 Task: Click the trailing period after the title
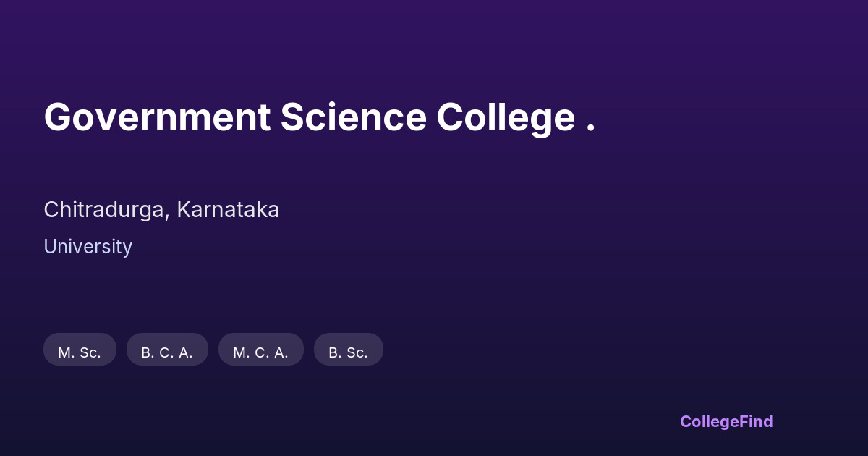[591, 130]
